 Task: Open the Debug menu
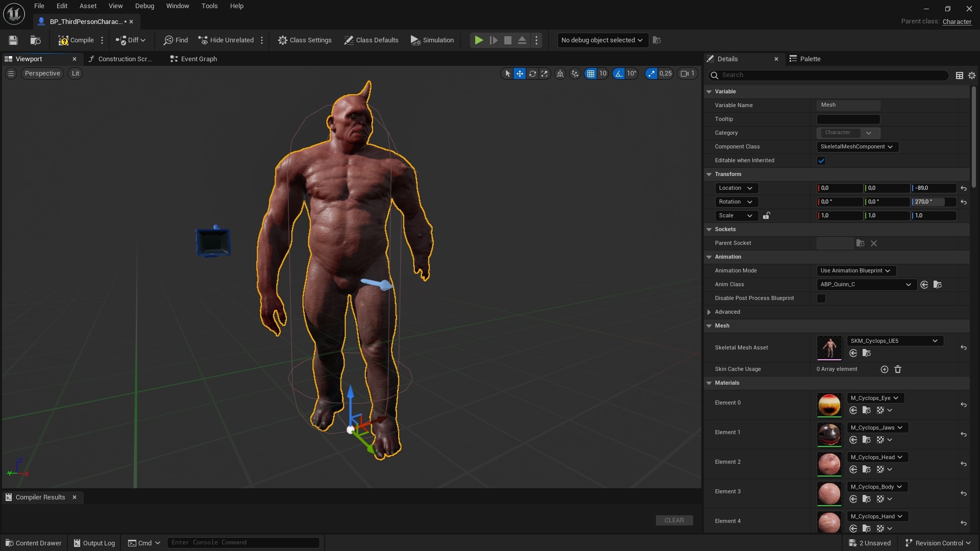(x=144, y=6)
